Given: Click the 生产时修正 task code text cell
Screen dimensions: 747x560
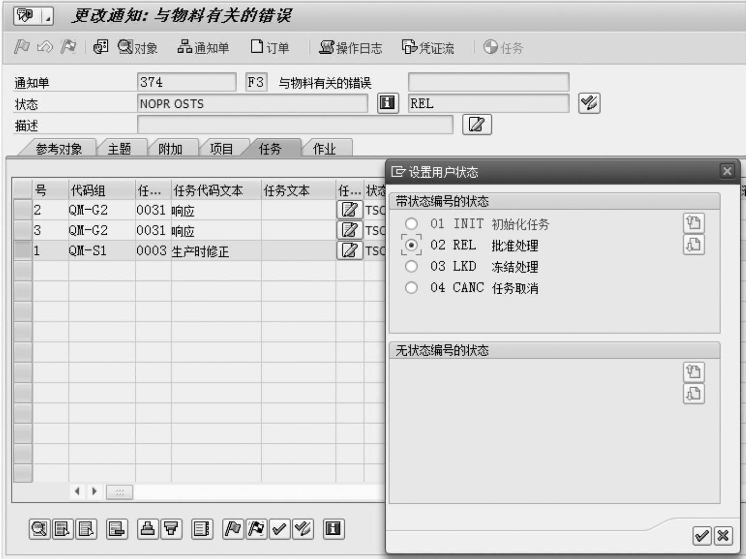Looking at the screenshot, I should (x=216, y=251).
